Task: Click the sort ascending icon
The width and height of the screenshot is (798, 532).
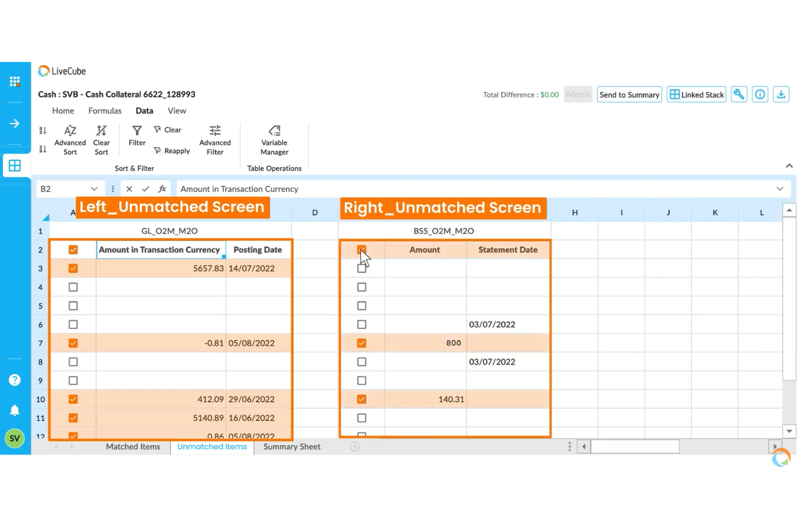Action: click(x=43, y=130)
